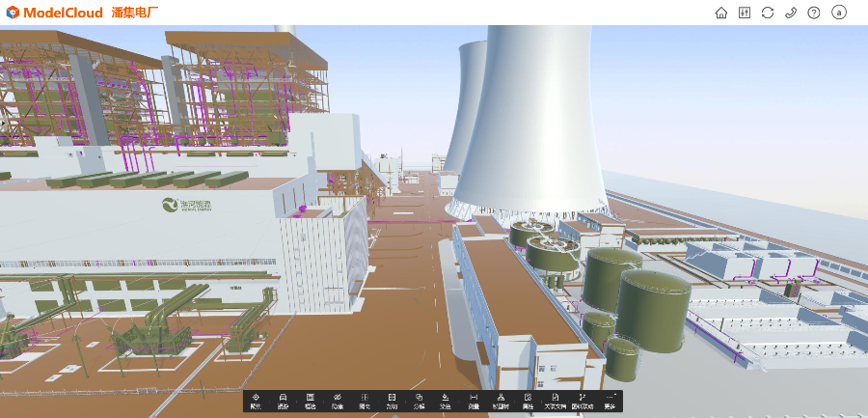Toggle the 隔离 isolate tool

pyautogui.click(x=365, y=401)
